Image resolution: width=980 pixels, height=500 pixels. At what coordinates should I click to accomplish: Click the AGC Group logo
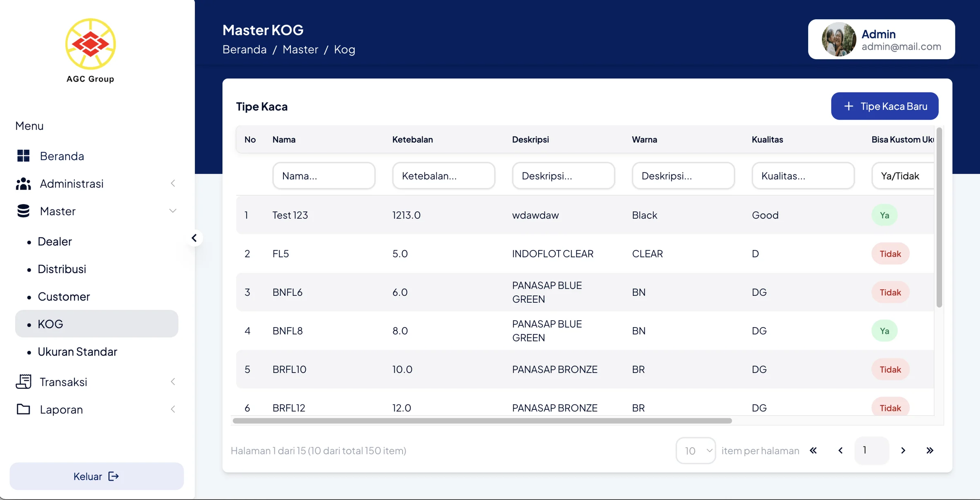click(x=90, y=51)
